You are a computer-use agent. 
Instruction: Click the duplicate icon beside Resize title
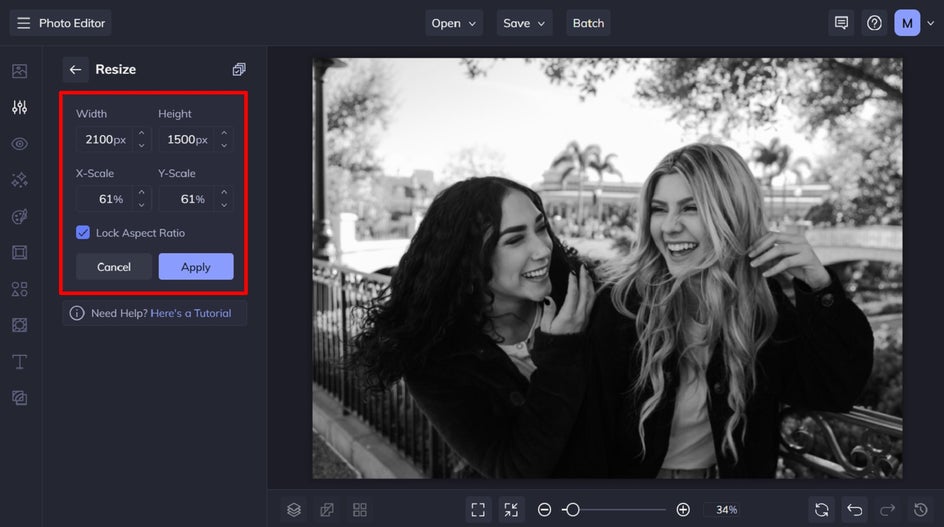239,69
